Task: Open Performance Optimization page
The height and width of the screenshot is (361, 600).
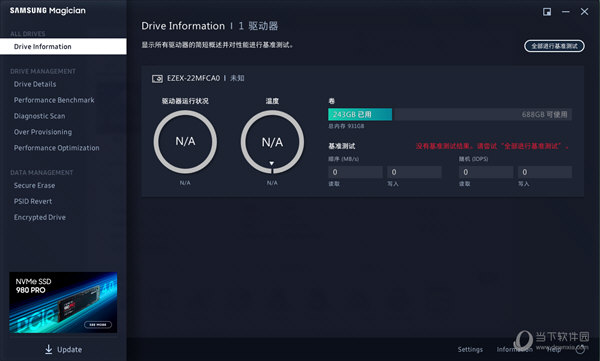Action: pos(57,148)
